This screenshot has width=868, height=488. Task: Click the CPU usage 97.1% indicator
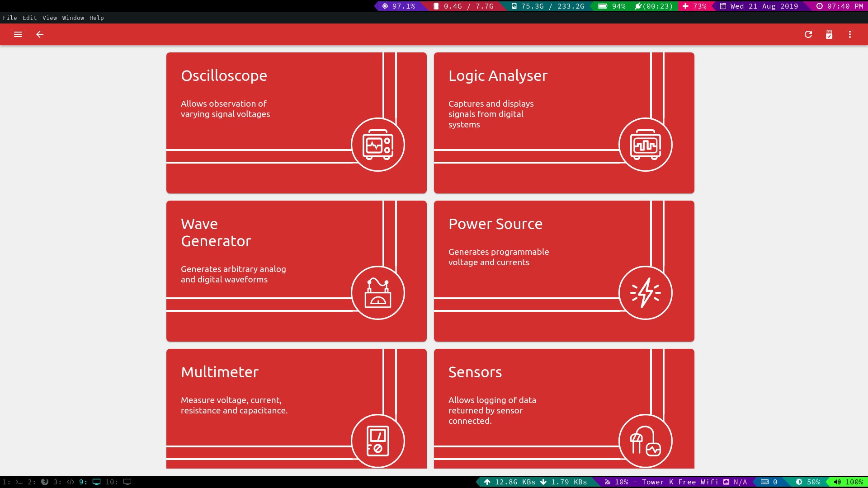[x=398, y=6]
